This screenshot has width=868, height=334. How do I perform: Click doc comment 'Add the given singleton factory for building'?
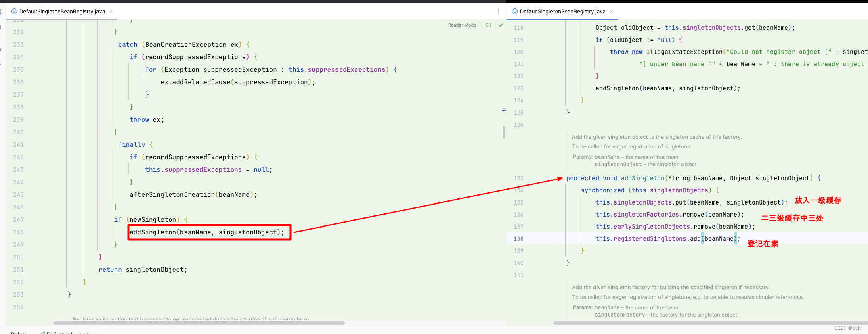(x=671, y=288)
